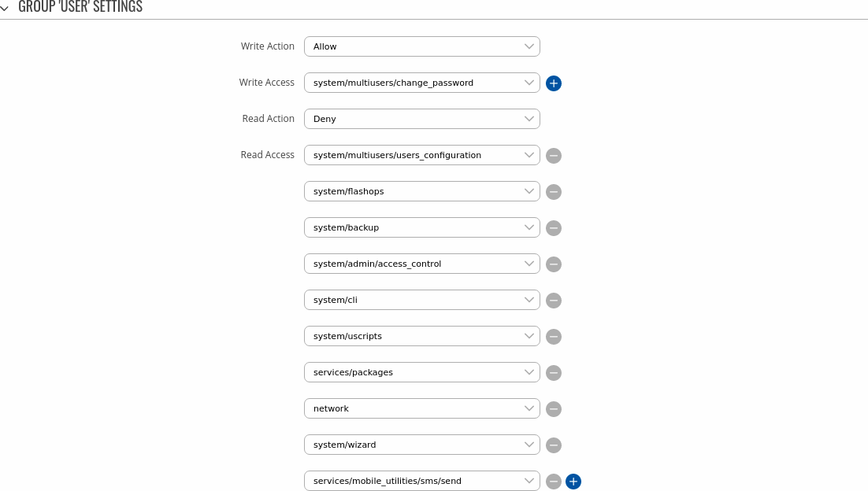Viewport: 868px width, 491px height.
Task: Add a new Write Access entry
Action: [554, 83]
